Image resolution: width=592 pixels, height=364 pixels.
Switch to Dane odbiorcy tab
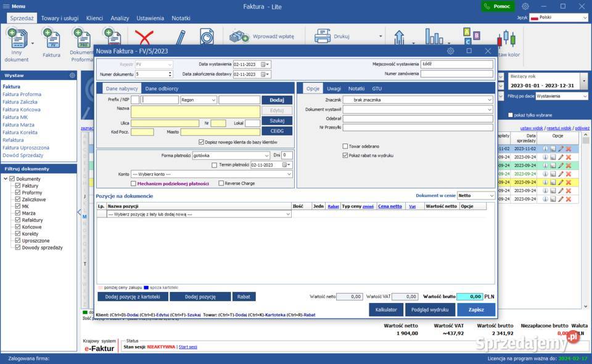point(162,89)
